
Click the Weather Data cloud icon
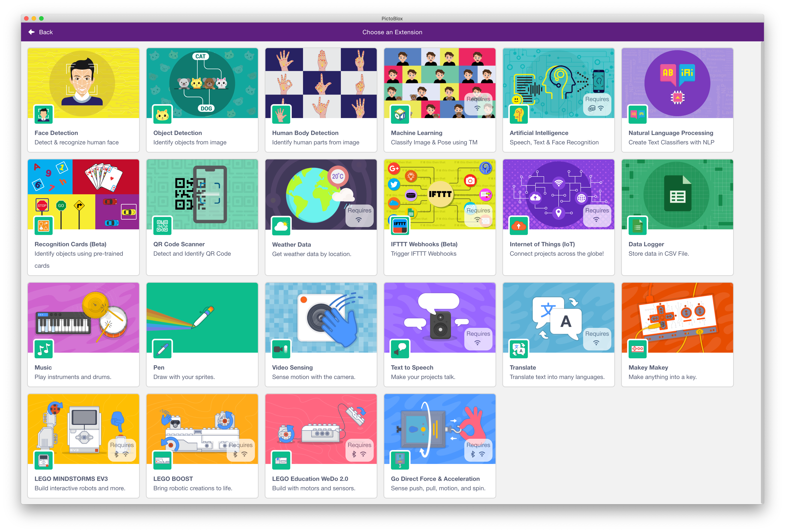(x=281, y=226)
